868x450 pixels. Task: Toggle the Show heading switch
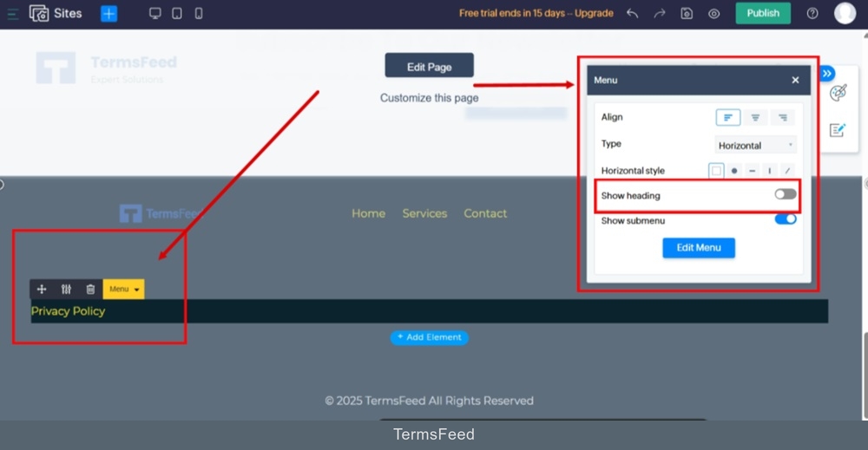(785, 194)
